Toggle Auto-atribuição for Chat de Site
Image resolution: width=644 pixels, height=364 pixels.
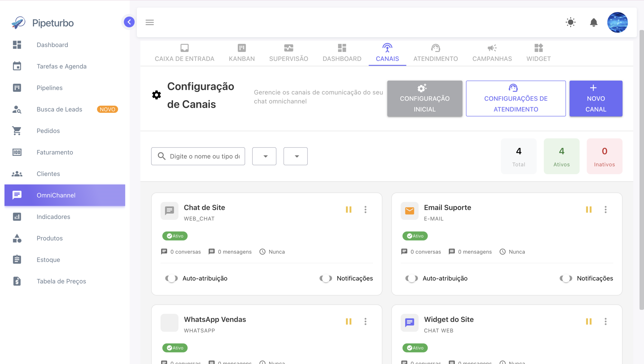tap(171, 278)
